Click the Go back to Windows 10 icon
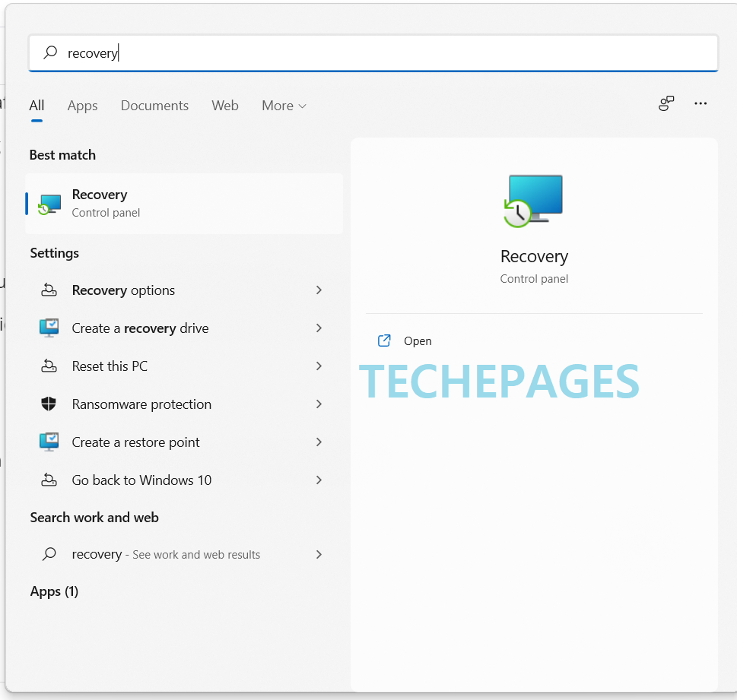The image size is (737, 700). pyautogui.click(x=49, y=480)
